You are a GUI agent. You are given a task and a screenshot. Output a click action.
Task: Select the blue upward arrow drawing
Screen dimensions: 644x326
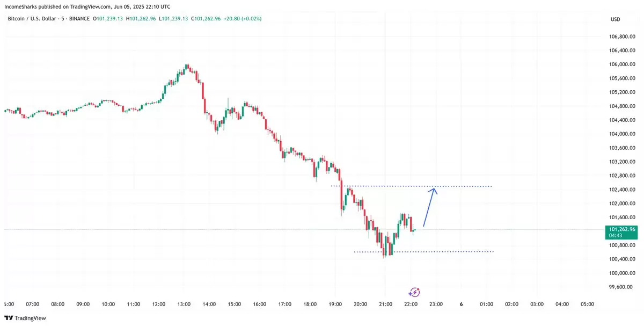click(x=430, y=207)
